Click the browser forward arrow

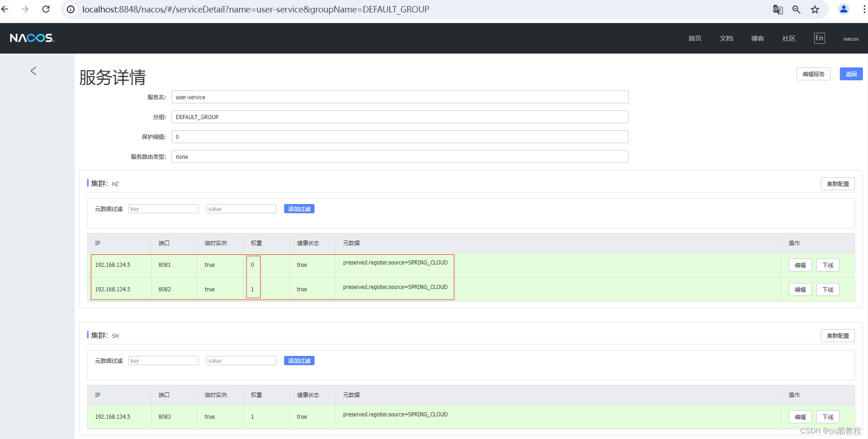click(x=25, y=9)
